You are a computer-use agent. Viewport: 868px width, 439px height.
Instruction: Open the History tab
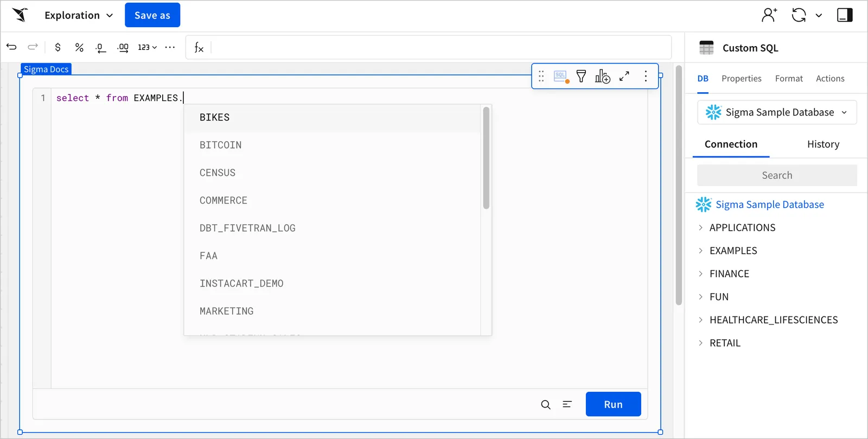[x=823, y=144]
